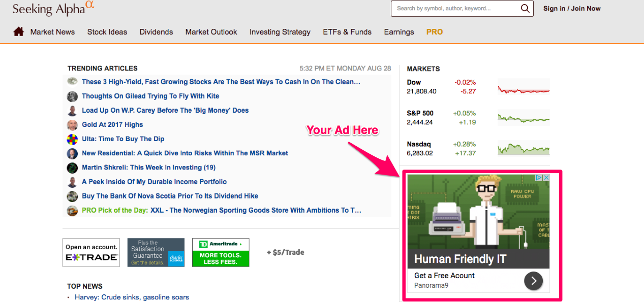Click the S&P 500 sparkline chart
This screenshot has width=644, height=302.
point(524,118)
